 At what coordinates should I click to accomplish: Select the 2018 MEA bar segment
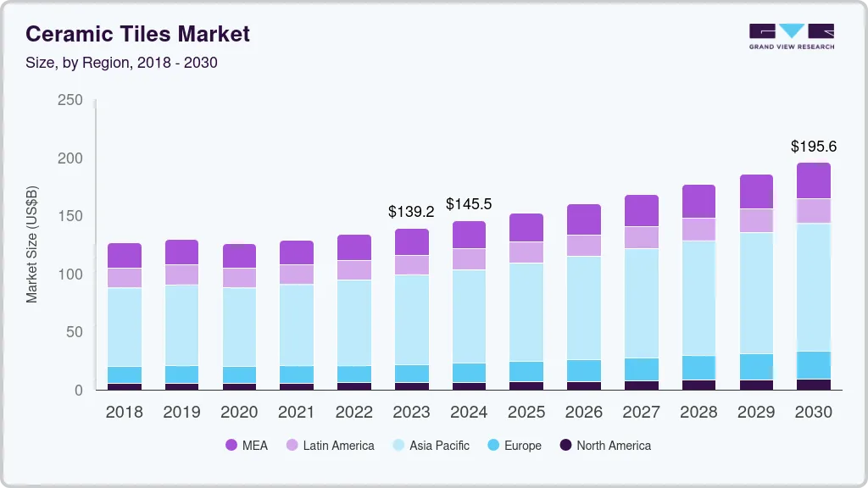pos(125,255)
